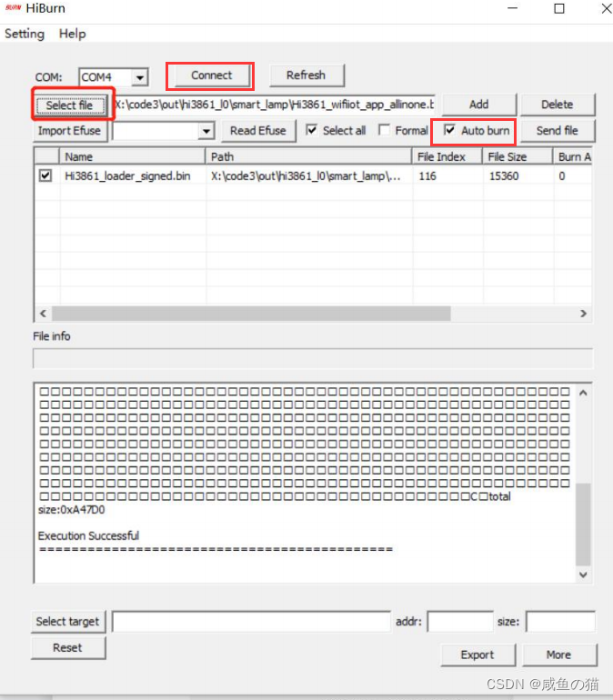Minimize the HiBurn window
Image resolution: width=613 pixels, height=700 pixels.
513,8
